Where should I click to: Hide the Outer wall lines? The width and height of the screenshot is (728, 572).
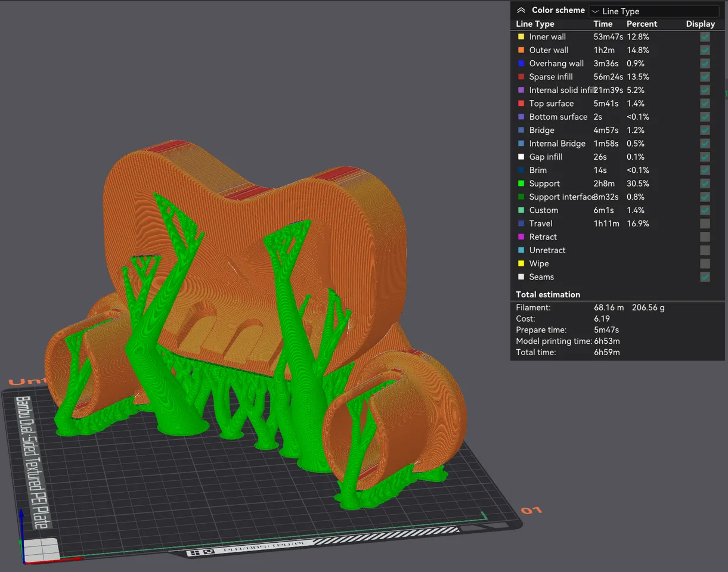(705, 50)
